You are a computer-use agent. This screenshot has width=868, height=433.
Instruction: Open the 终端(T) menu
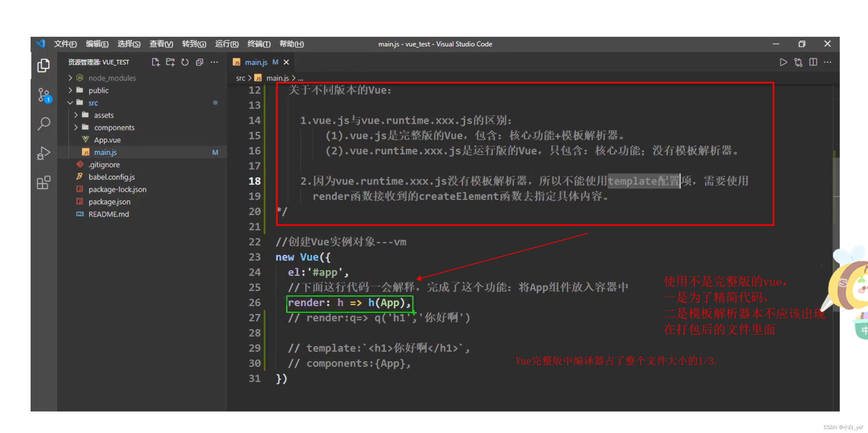259,44
